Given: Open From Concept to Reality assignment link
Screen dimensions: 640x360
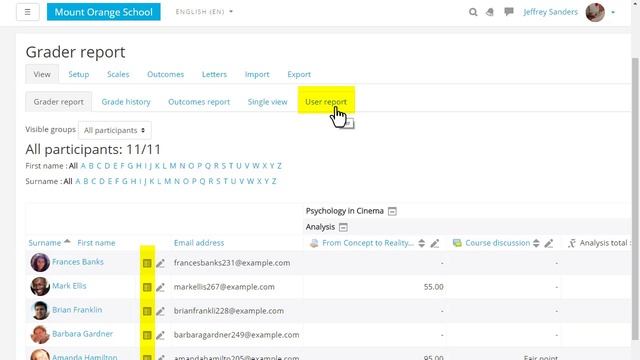Looking at the screenshot, I should [x=368, y=243].
